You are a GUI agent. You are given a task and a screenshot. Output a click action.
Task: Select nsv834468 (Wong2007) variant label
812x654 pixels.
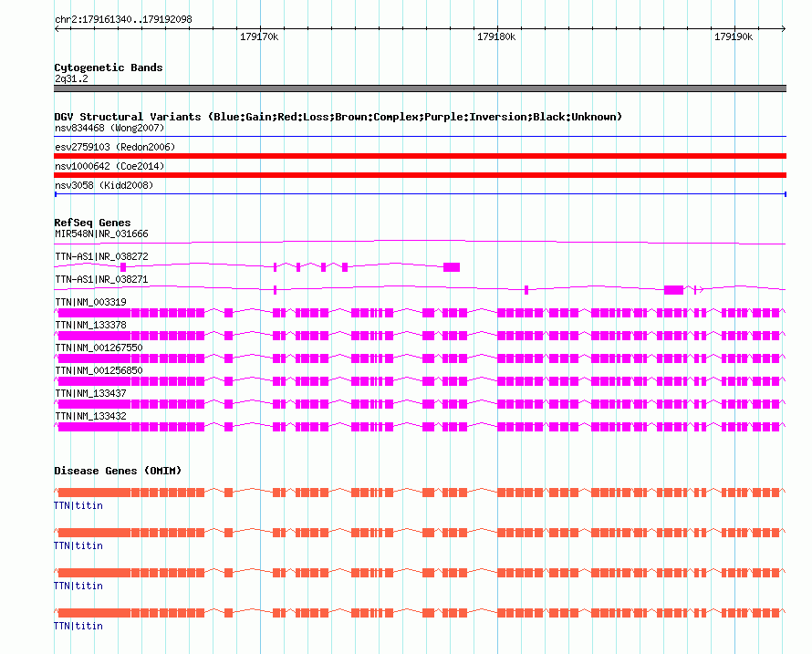coord(109,128)
